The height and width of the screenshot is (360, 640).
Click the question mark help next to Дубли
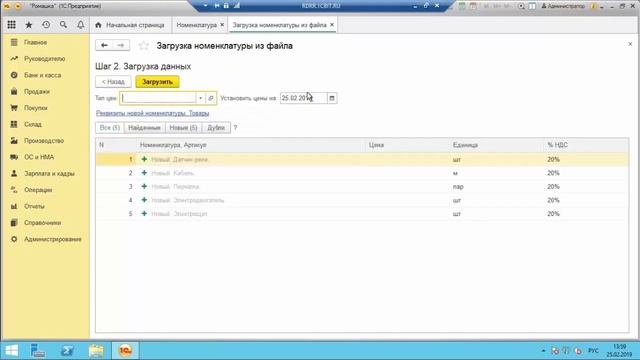(235, 128)
